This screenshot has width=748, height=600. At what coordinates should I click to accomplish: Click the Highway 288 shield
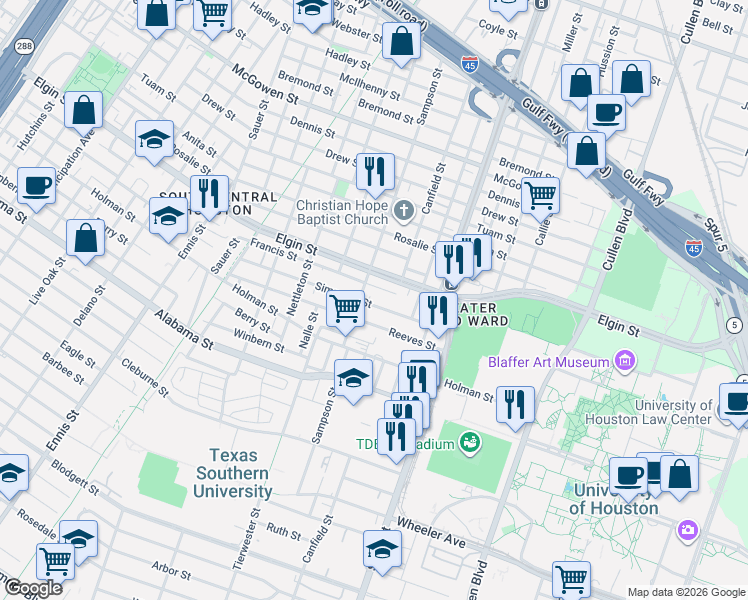click(24, 46)
